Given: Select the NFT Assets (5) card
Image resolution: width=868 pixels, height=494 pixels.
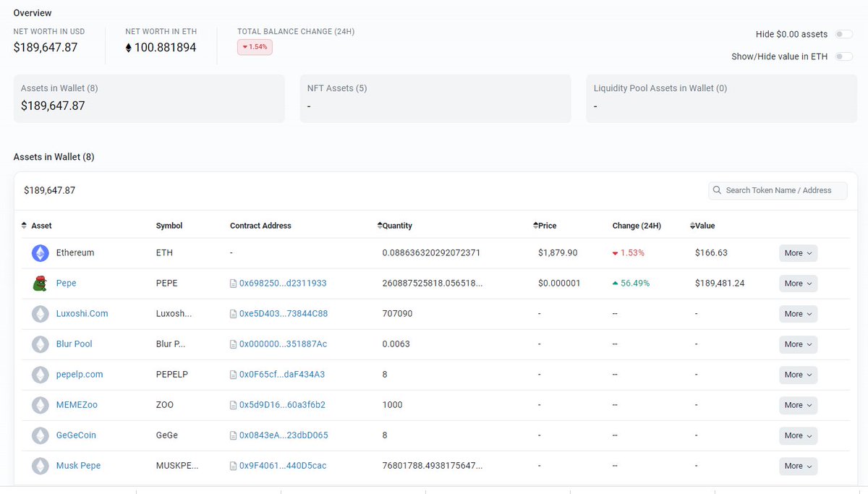Looking at the screenshot, I should [435, 98].
